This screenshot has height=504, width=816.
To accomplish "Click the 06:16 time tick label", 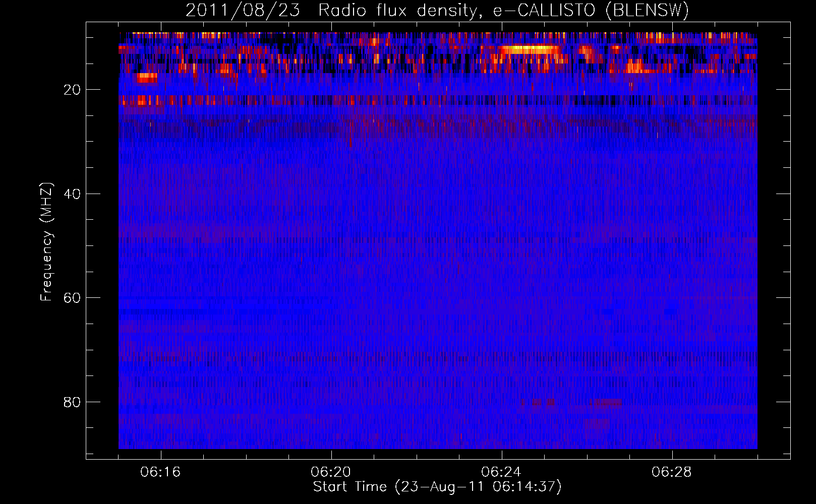I will coord(160,472).
